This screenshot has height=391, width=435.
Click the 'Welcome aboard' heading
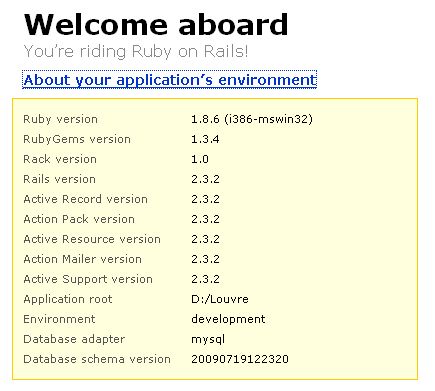click(x=156, y=25)
